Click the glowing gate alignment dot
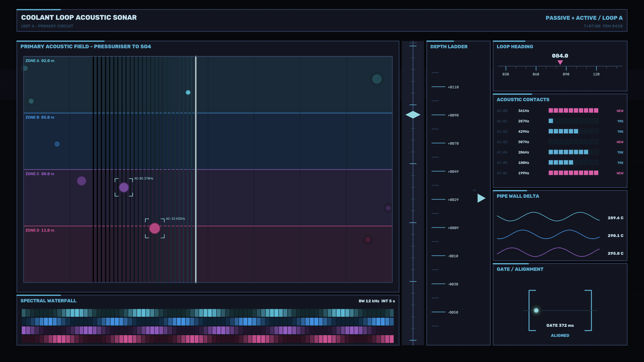Screen dimensions: 644x362 point(536,310)
